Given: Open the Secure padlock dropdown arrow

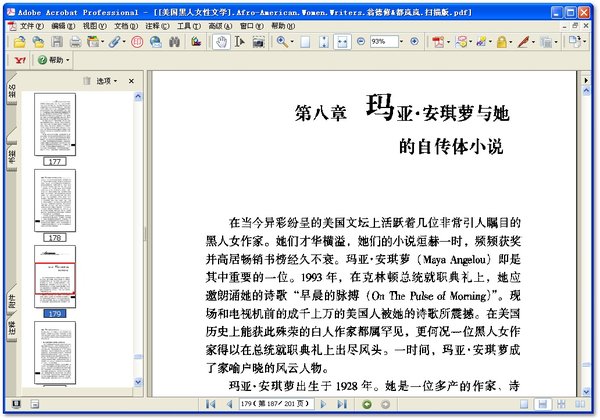Looking at the screenshot, I should point(511,41).
